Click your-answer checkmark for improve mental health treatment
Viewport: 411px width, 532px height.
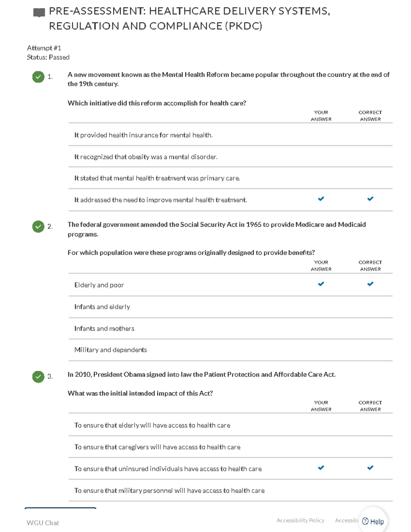(x=321, y=199)
